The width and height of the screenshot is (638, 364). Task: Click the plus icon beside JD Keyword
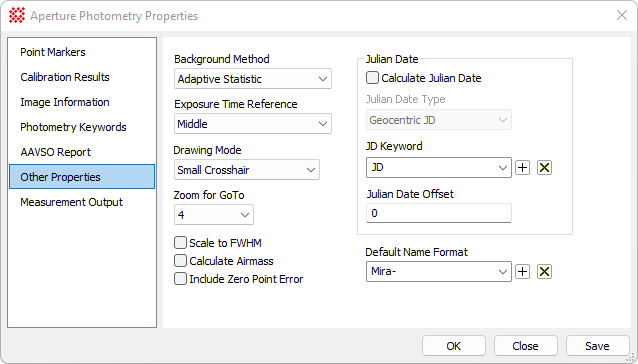522,168
